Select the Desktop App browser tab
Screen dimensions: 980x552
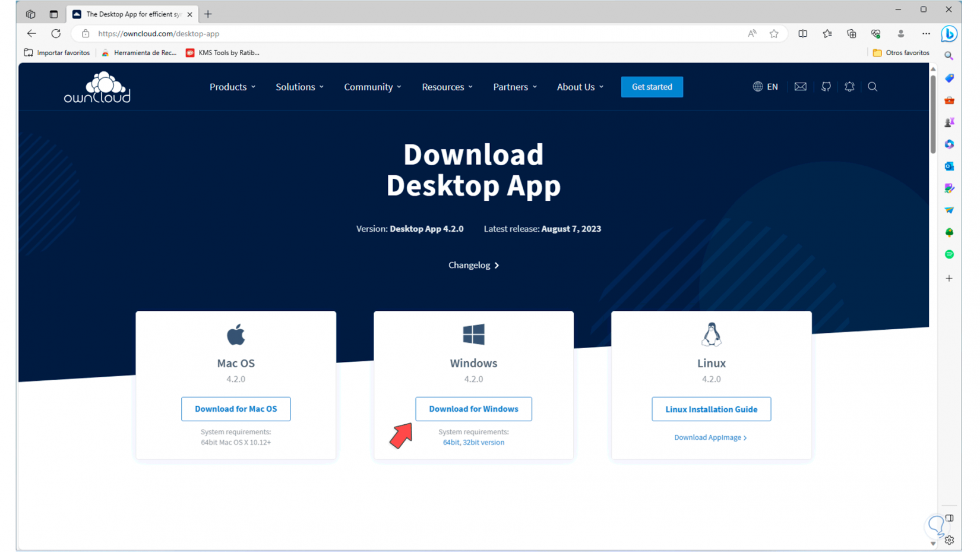[132, 14]
